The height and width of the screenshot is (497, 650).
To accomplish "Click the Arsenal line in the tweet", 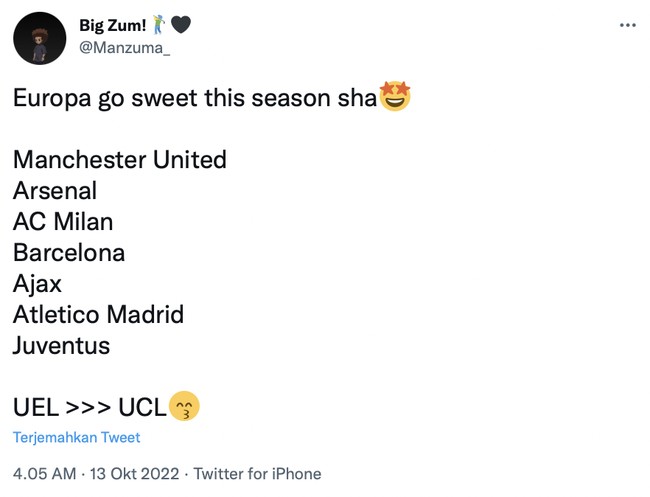I will (x=55, y=191).
